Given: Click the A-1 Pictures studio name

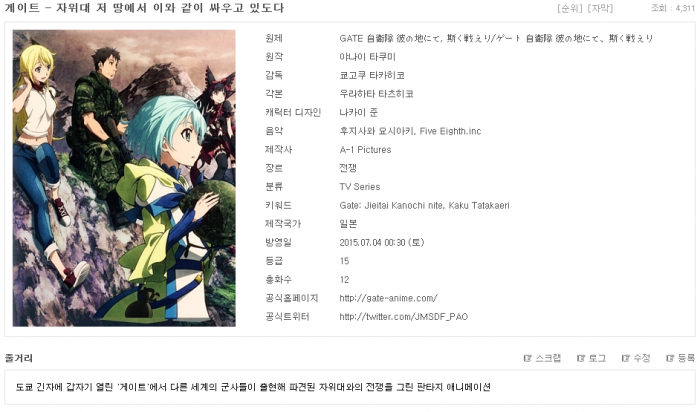Looking at the screenshot, I should point(365,150).
